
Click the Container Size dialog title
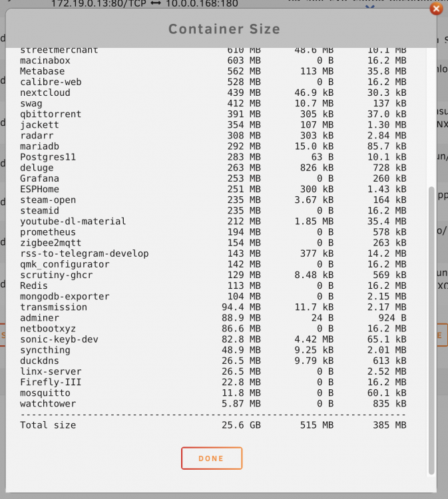(224, 29)
